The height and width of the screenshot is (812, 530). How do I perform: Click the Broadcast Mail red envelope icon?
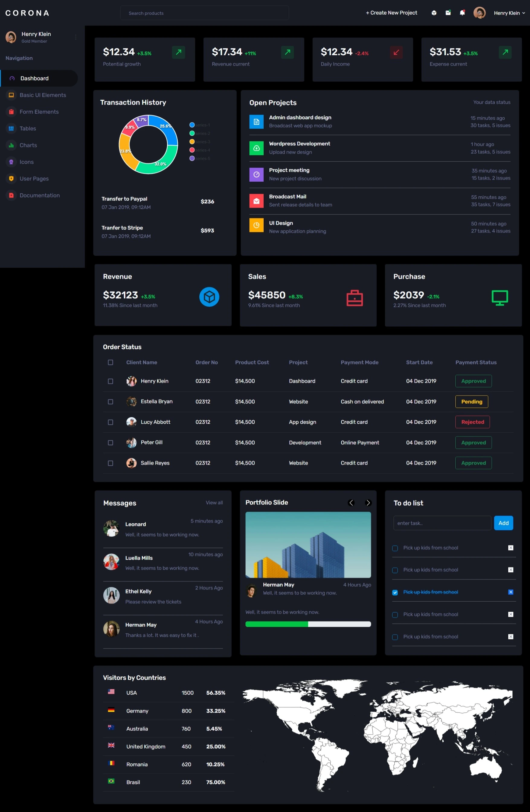(x=256, y=201)
